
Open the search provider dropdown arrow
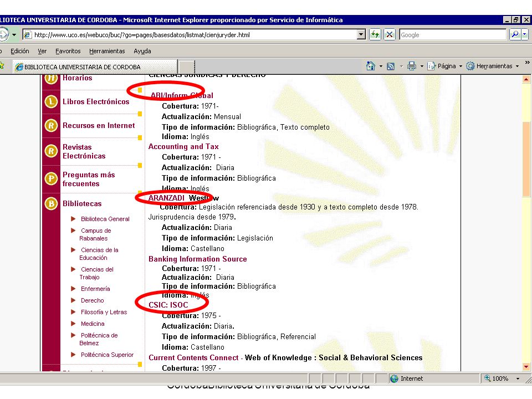point(525,34)
